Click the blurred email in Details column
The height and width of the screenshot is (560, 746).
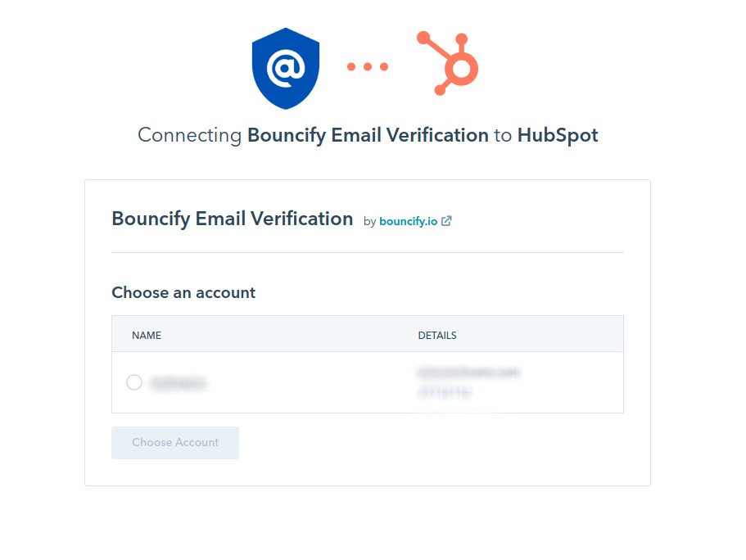tap(468, 372)
